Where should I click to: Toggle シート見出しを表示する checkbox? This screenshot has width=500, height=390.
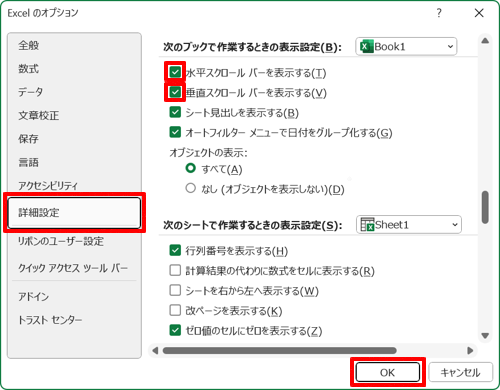click(175, 112)
